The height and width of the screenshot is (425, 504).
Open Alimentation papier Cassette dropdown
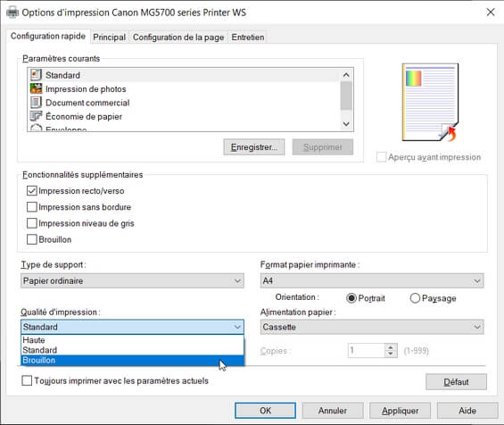(x=372, y=327)
